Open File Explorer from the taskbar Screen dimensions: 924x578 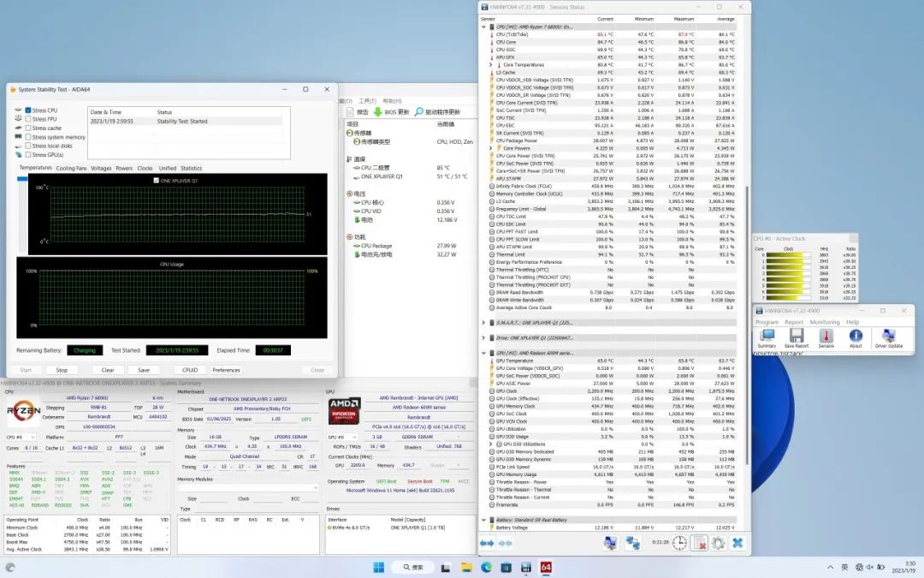[x=466, y=568]
